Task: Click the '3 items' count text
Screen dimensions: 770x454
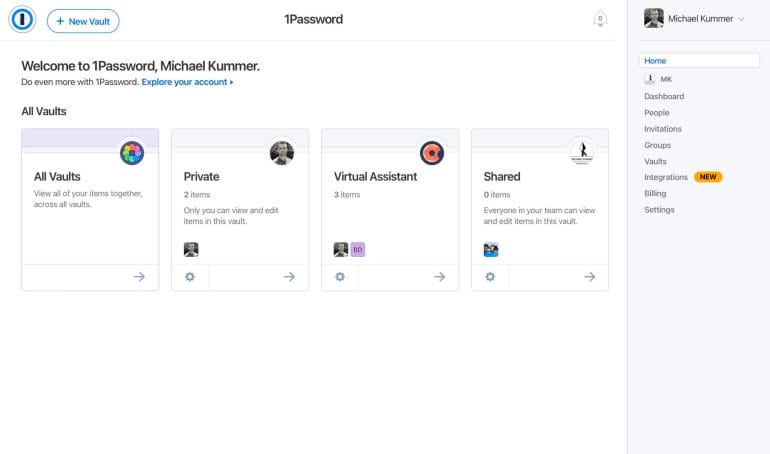Action: [x=347, y=195]
